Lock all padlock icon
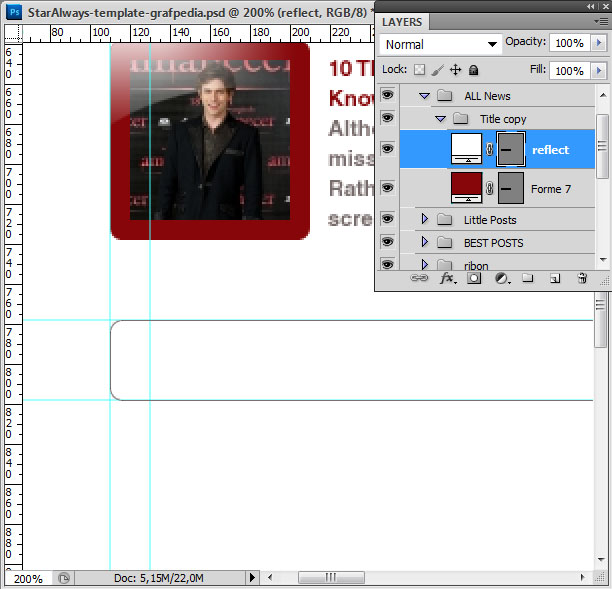This screenshot has height=589, width=612. (x=473, y=70)
